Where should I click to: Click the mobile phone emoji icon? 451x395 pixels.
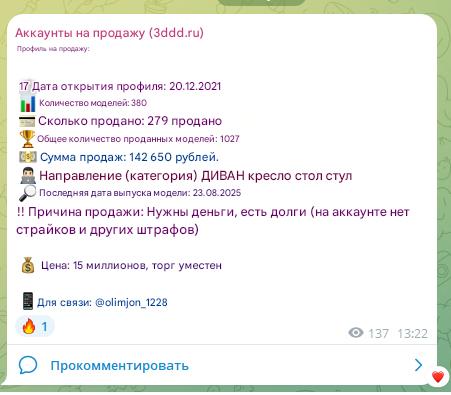(28, 301)
